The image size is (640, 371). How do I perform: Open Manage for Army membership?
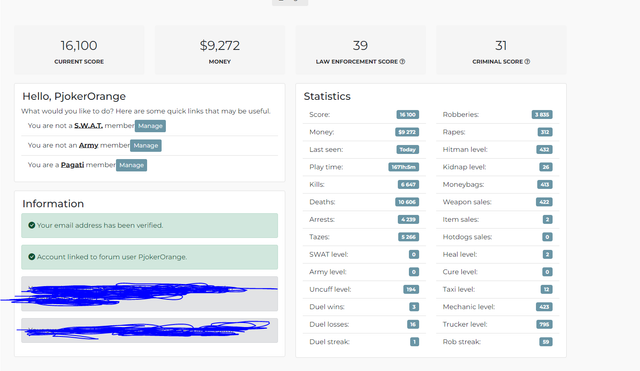[146, 145]
